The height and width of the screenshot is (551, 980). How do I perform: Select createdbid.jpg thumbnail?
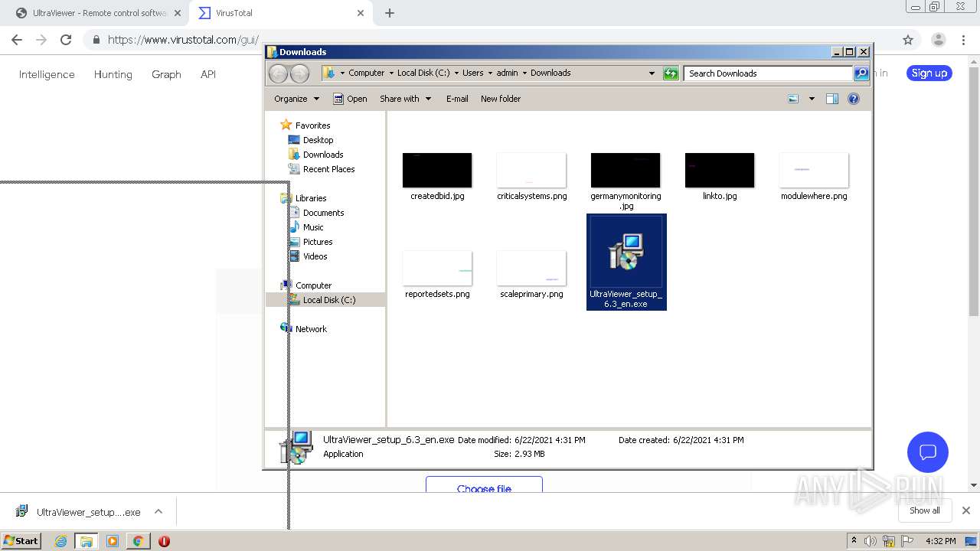437,170
